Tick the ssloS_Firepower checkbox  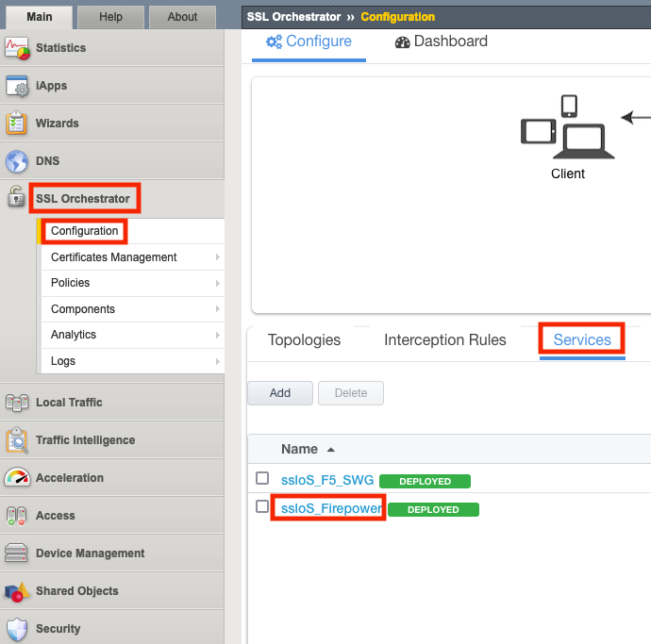click(262, 506)
